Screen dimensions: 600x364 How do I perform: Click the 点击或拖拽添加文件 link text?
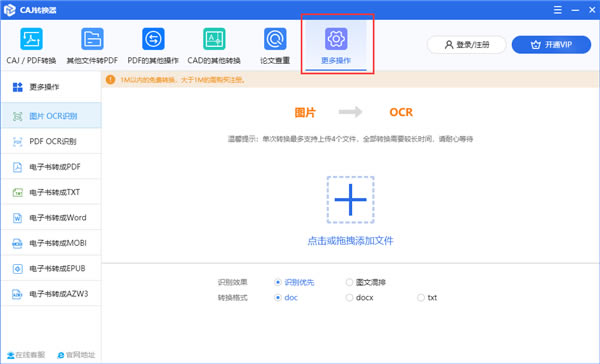[x=350, y=241]
